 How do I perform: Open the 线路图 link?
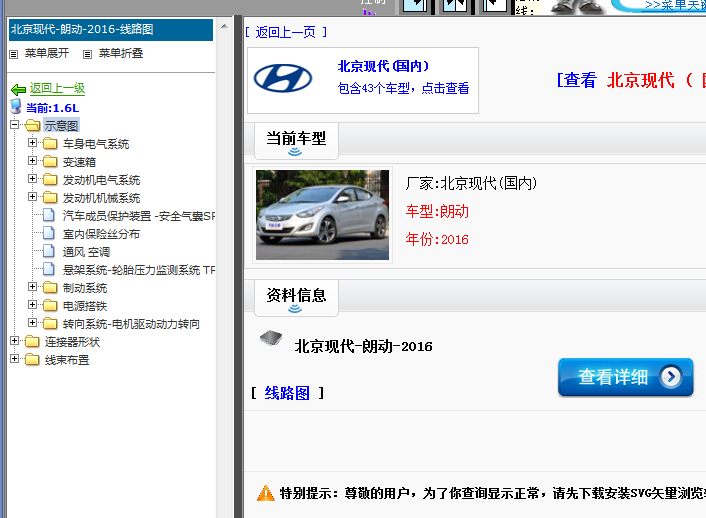[x=287, y=393]
